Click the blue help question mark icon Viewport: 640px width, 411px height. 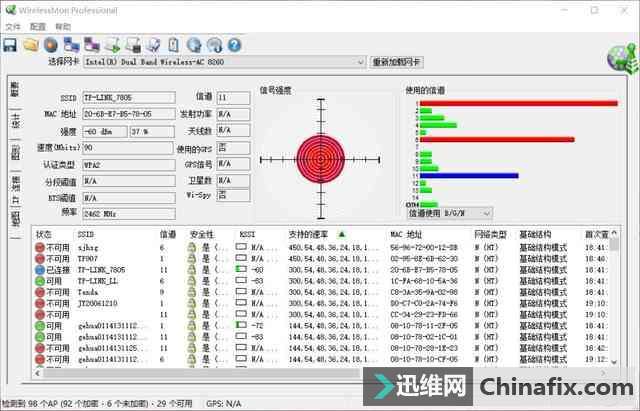click(235, 45)
